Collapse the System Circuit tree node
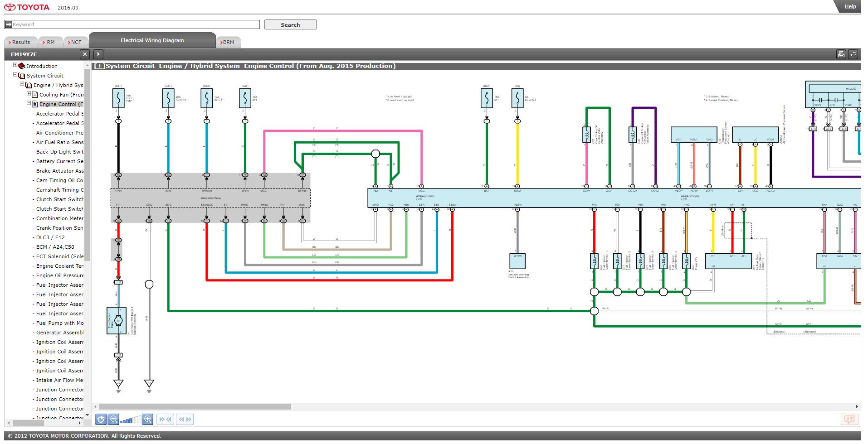This screenshot has width=868, height=444. pos(15,75)
